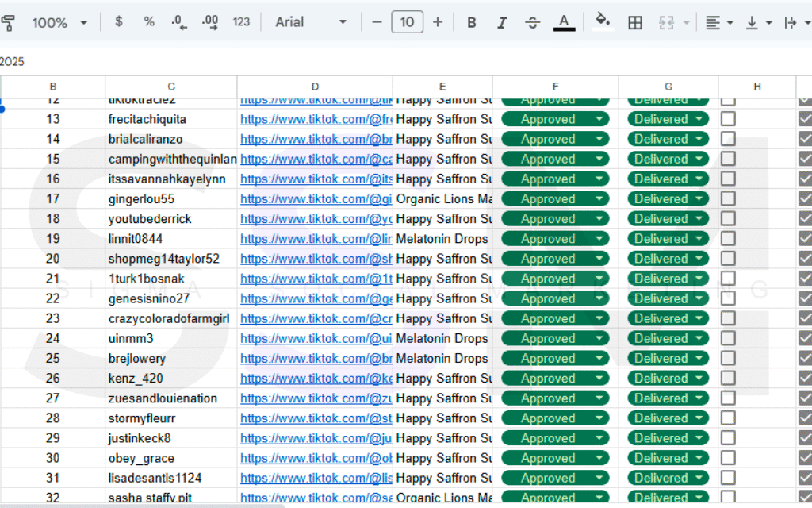Screen dimensions: 812x508
Task: Select cell with number 25
Action: coord(53,358)
